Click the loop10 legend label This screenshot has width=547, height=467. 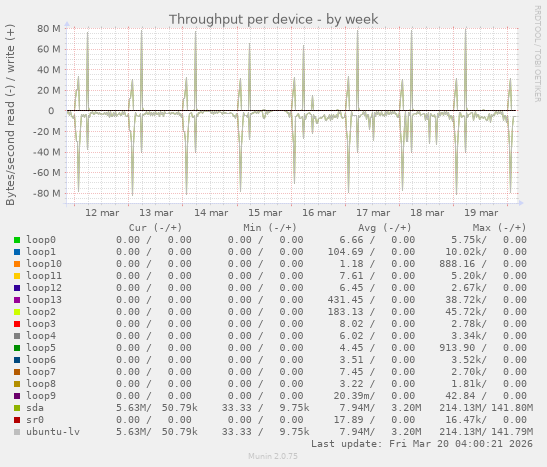44,264
